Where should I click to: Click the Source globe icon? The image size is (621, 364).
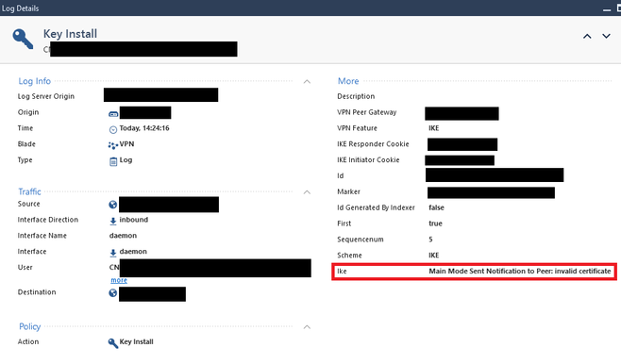click(113, 205)
